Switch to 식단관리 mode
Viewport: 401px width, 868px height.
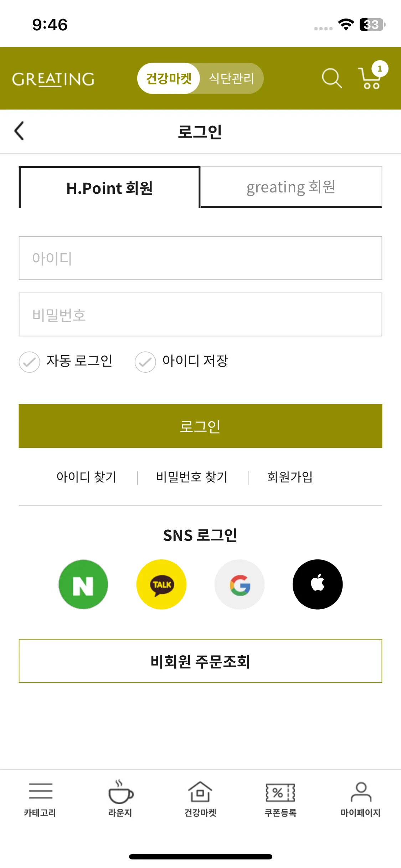click(x=231, y=78)
